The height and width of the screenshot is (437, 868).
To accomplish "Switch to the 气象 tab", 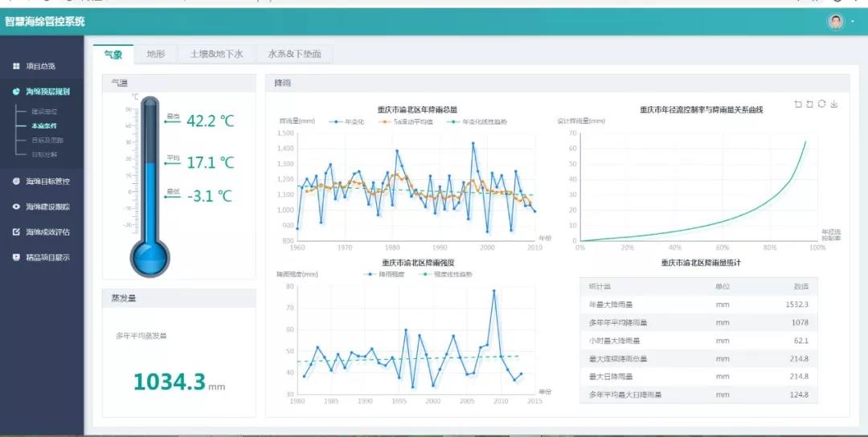I will 113,54.
